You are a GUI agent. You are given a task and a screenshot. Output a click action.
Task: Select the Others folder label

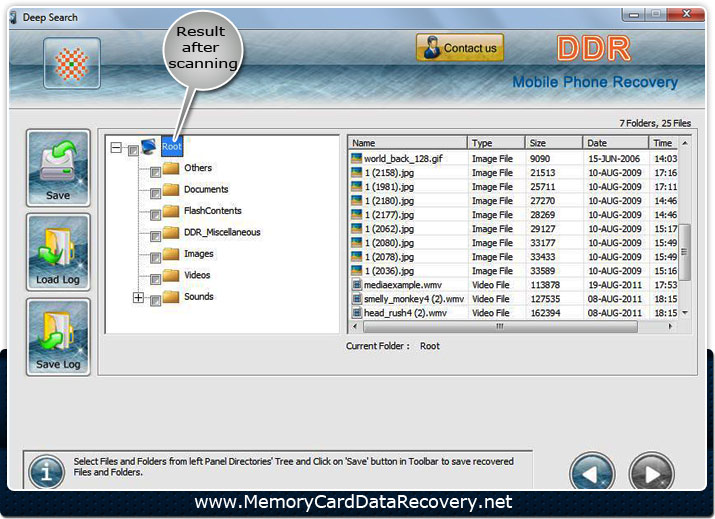click(198, 168)
